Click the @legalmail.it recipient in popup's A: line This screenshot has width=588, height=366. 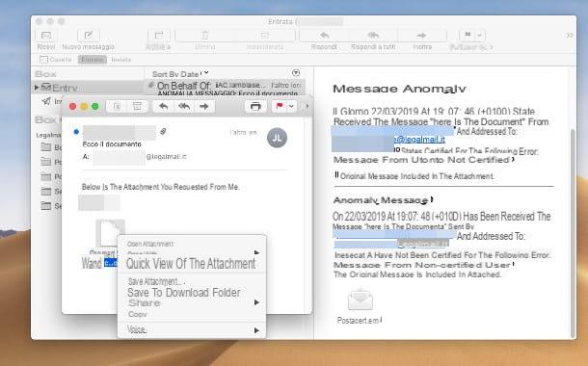[166, 157]
